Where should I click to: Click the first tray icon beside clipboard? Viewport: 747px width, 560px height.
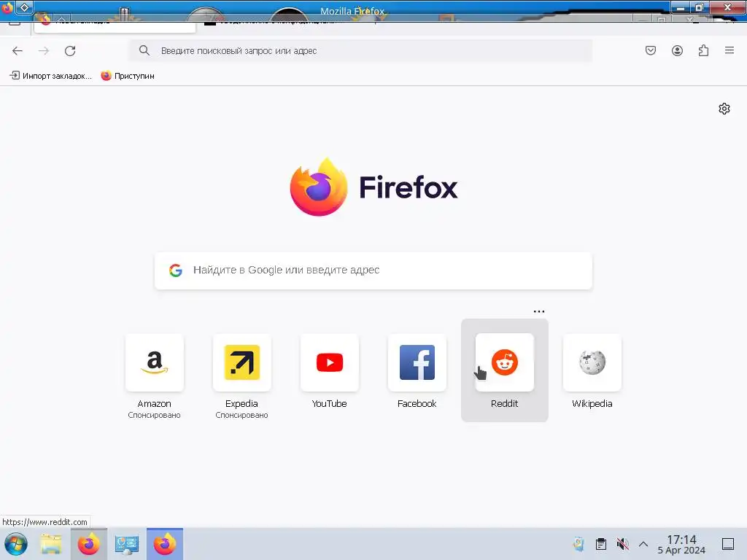(x=578, y=544)
